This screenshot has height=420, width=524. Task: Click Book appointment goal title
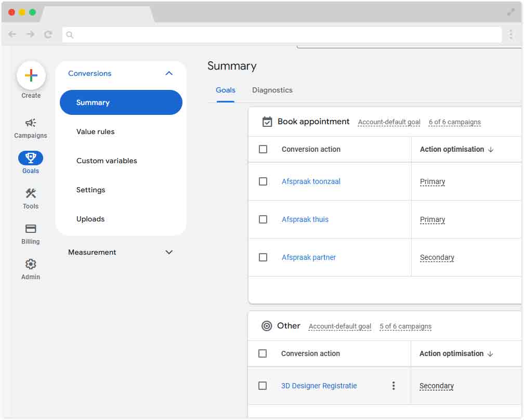[x=313, y=122]
